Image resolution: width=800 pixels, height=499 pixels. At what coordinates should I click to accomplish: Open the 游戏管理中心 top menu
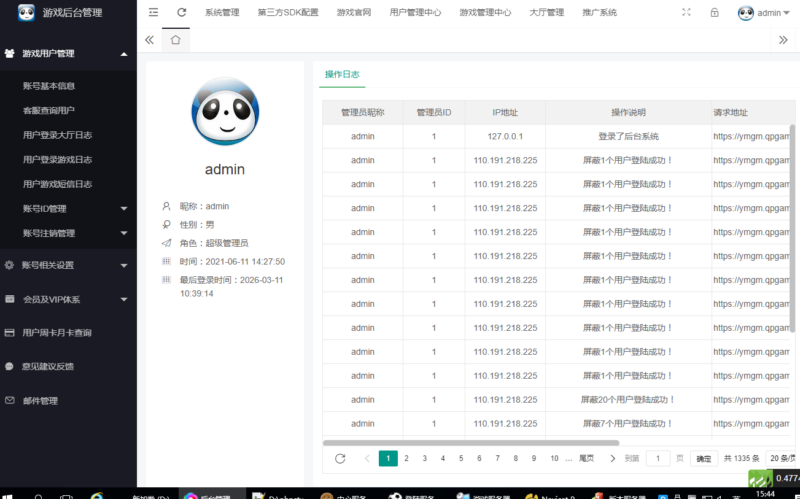click(x=485, y=12)
